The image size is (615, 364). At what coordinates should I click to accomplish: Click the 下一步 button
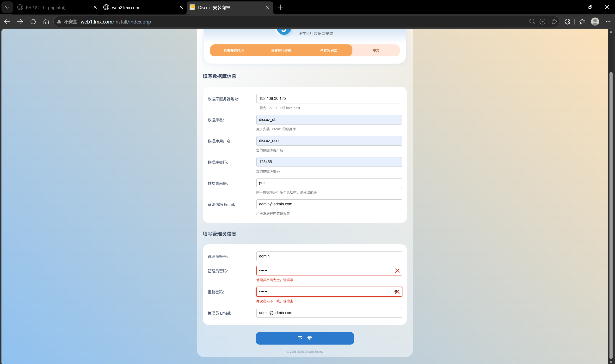305,338
